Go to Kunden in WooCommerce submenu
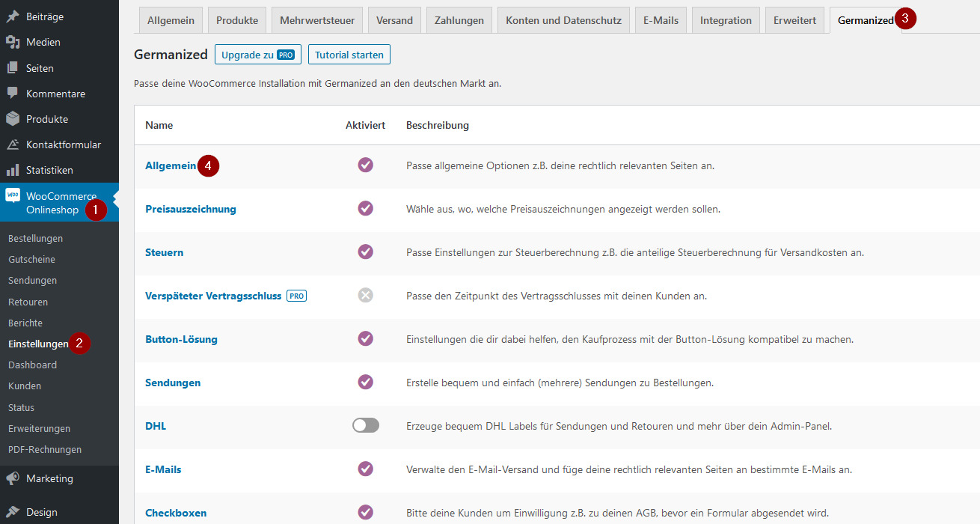 coord(25,386)
